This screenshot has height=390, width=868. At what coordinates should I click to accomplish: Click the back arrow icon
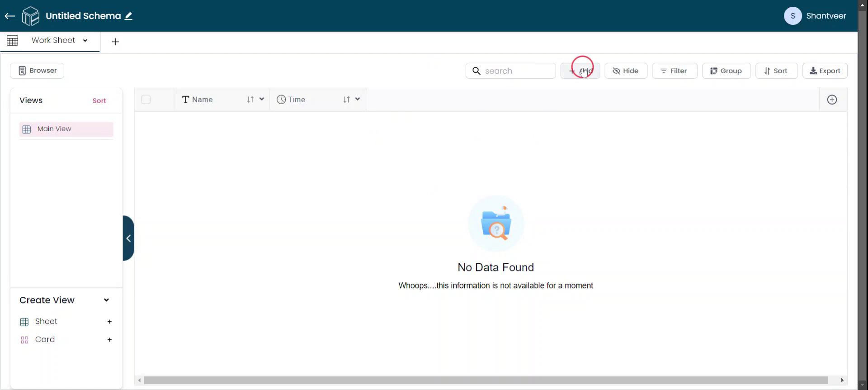(x=10, y=16)
